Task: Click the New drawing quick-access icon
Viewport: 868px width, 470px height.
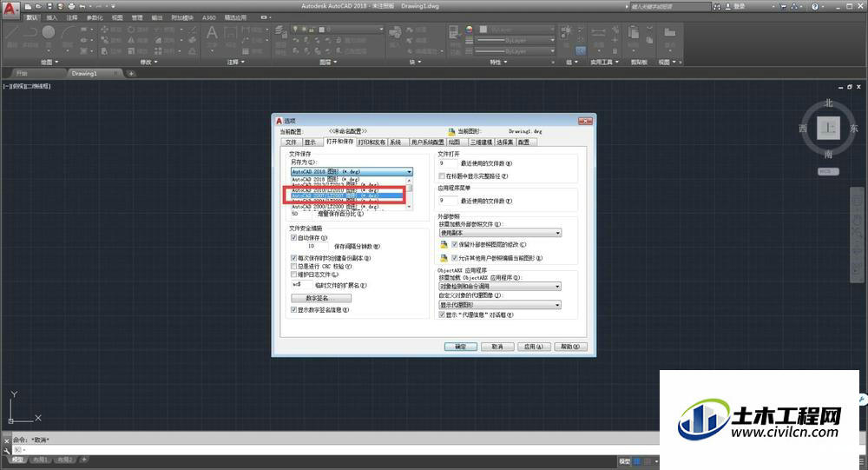Action: [28, 6]
